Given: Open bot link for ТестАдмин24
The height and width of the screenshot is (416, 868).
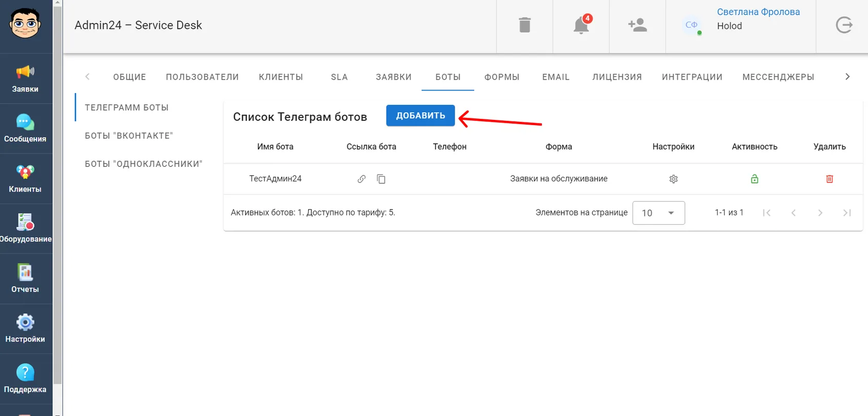Looking at the screenshot, I should (362, 179).
